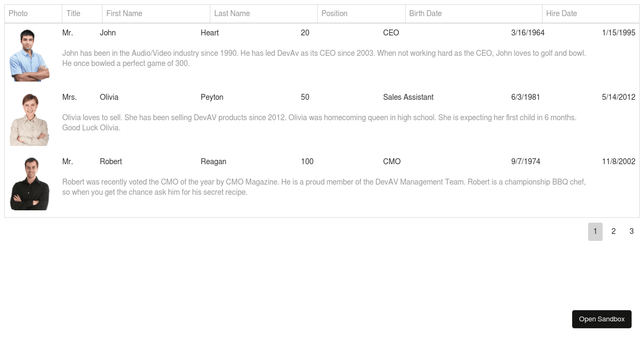The height and width of the screenshot is (338, 644).
Task: Select Olivia's birth date 6/3/1981
Action: (525, 97)
